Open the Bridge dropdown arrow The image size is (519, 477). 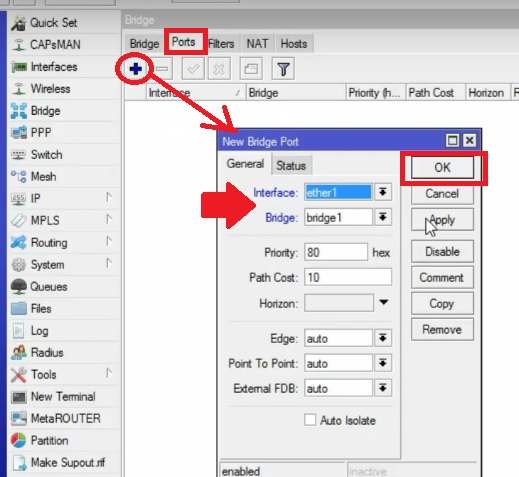[383, 217]
